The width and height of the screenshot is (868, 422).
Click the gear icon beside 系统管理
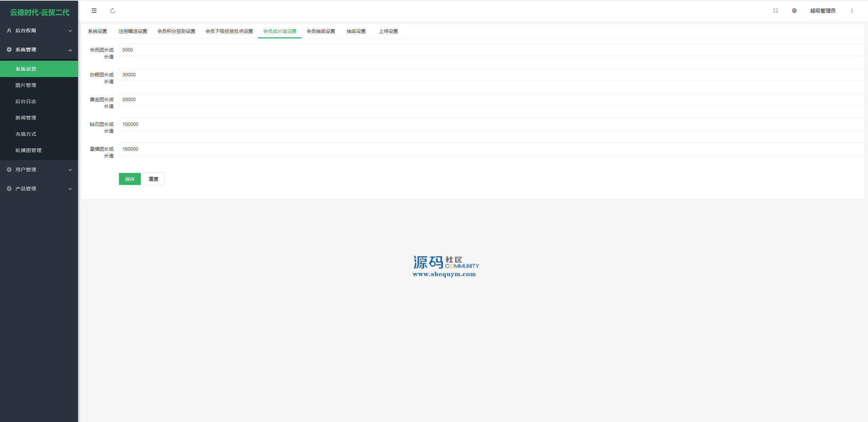(x=9, y=50)
